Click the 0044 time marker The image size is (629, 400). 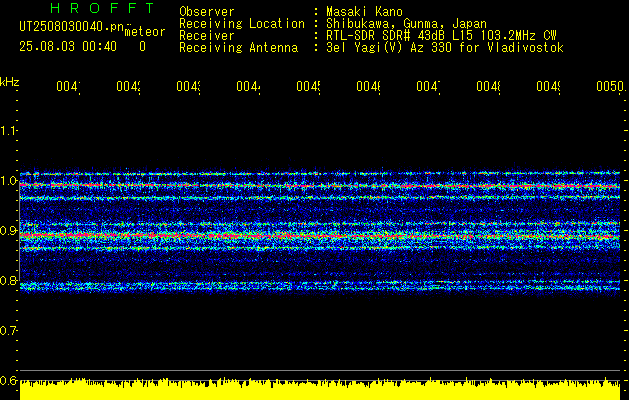coord(248,87)
